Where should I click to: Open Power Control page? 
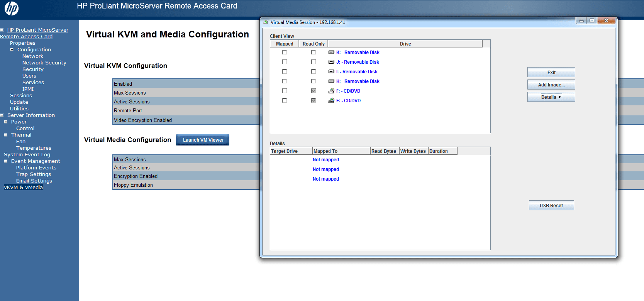[25, 128]
